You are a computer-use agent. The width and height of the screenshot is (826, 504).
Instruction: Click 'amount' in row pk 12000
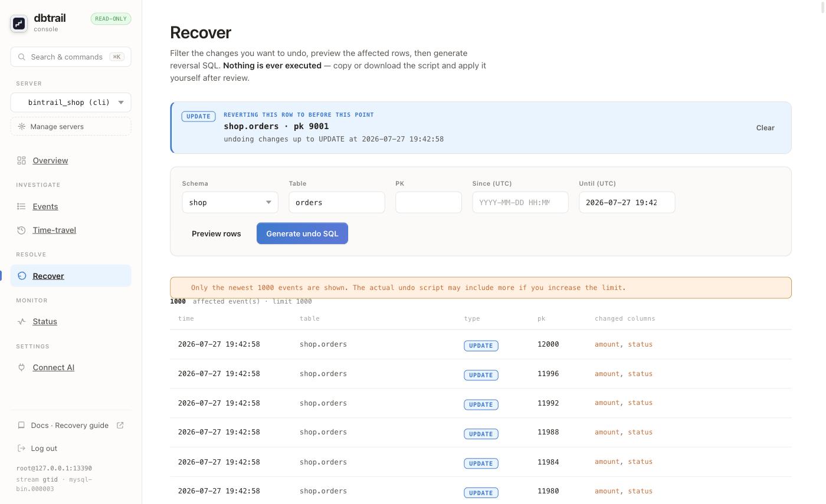pos(607,344)
